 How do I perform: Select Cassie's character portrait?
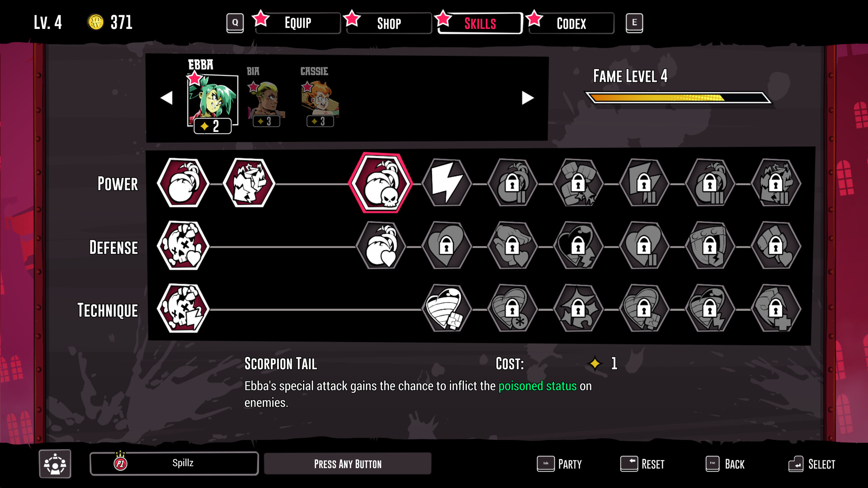point(320,102)
